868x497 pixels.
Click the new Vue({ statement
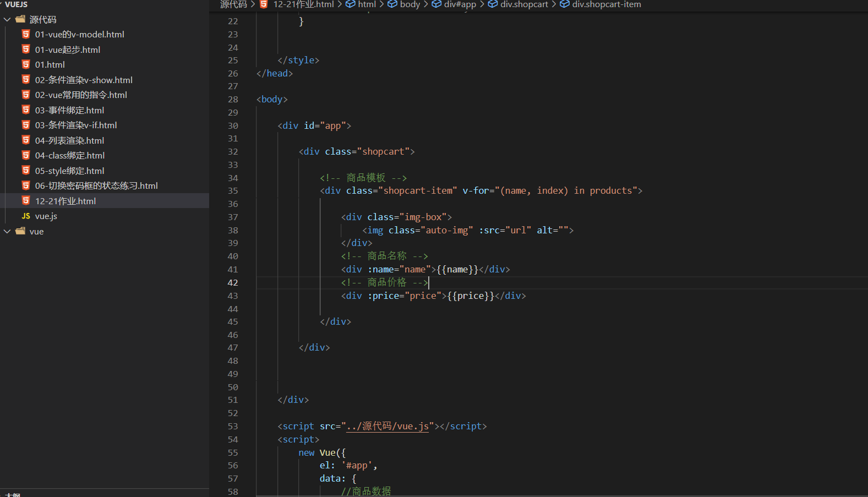coord(322,452)
